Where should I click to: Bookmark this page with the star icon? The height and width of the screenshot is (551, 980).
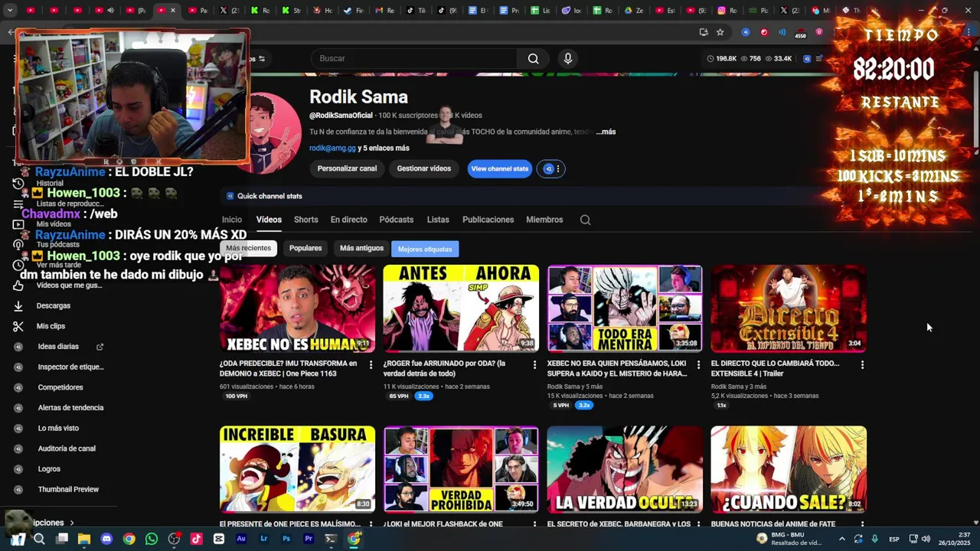720,32
